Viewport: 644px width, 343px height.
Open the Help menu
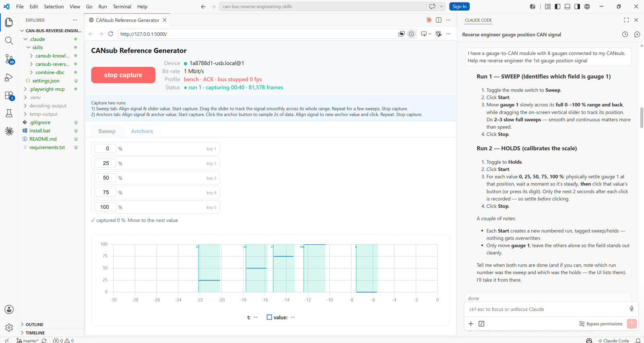tap(142, 6)
